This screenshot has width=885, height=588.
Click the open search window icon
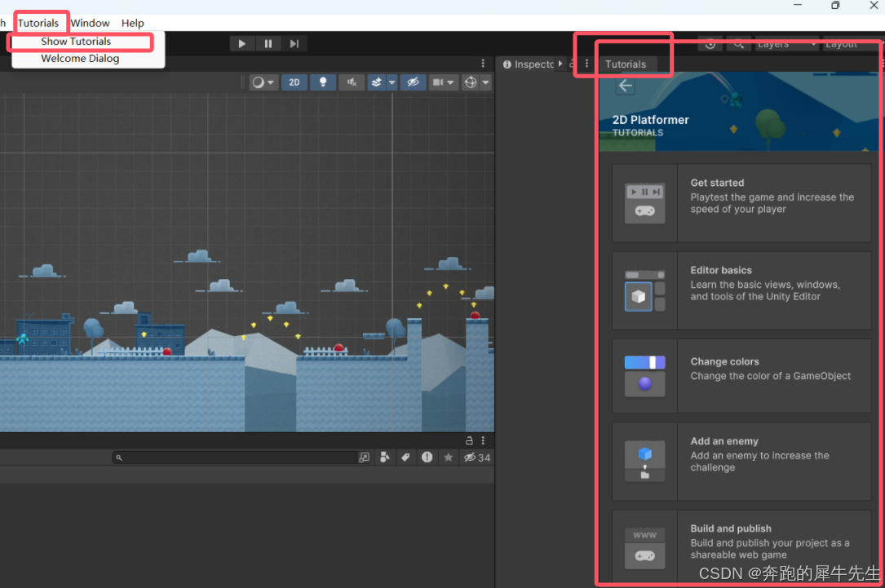point(364,458)
